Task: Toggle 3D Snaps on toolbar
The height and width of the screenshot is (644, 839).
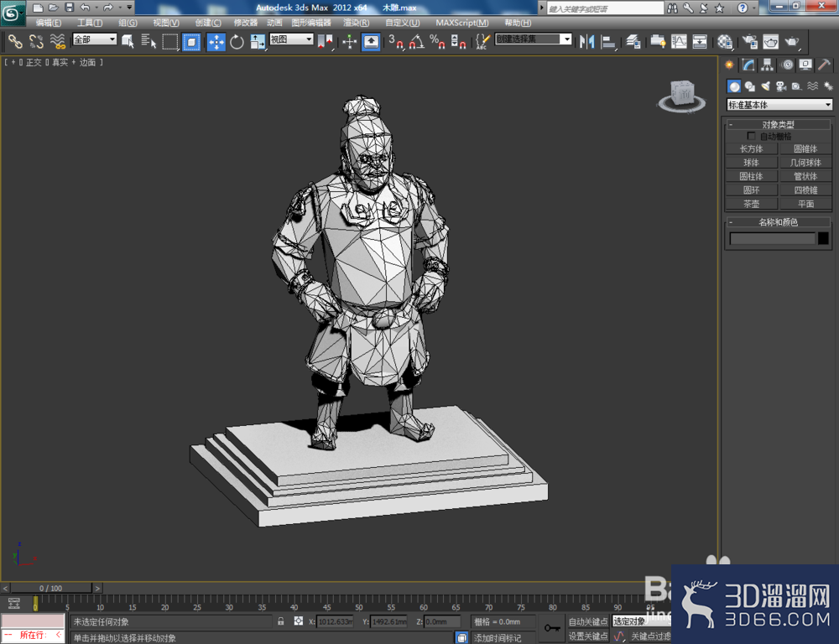Action: coord(396,41)
